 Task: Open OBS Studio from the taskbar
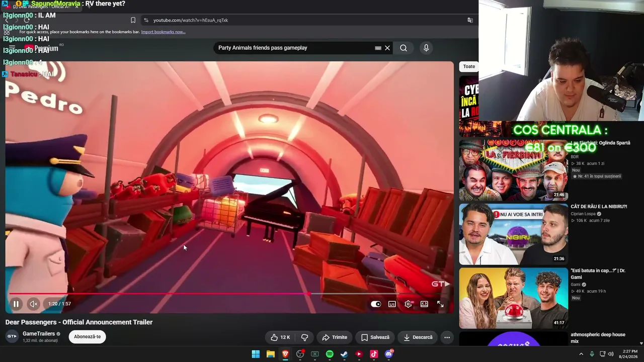click(300, 354)
